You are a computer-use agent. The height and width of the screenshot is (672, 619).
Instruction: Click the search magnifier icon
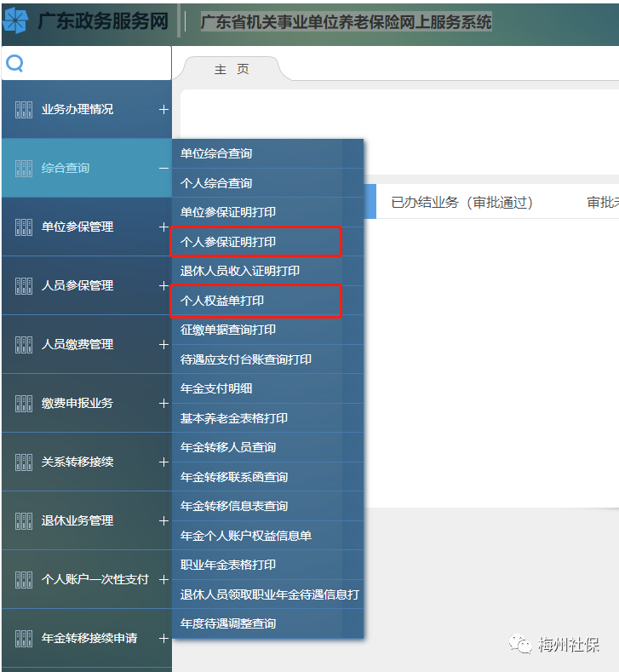click(14, 64)
